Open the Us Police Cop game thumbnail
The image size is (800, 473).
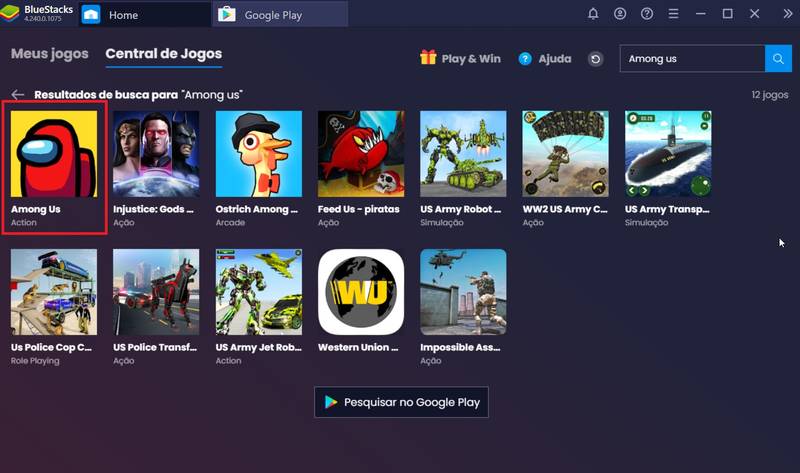click(54, 292)
